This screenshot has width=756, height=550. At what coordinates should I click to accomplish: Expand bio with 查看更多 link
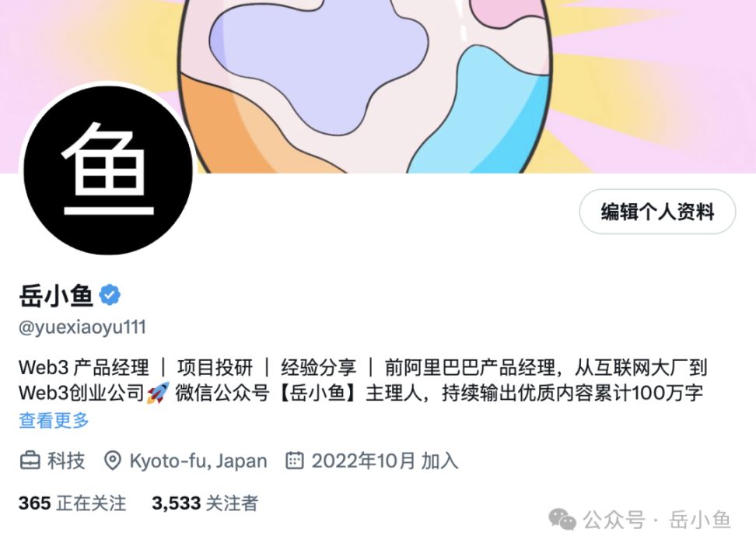54,420
